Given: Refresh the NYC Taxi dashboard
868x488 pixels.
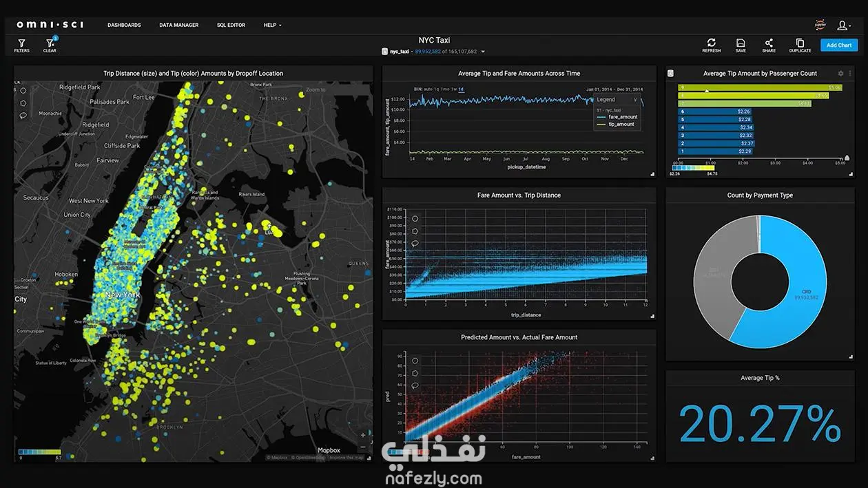Looking at the screenshot, I should [712, 45].
